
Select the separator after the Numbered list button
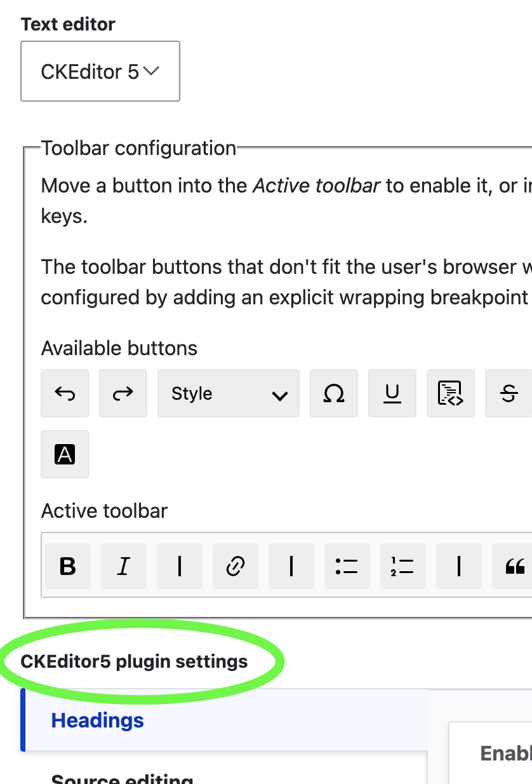459,566
